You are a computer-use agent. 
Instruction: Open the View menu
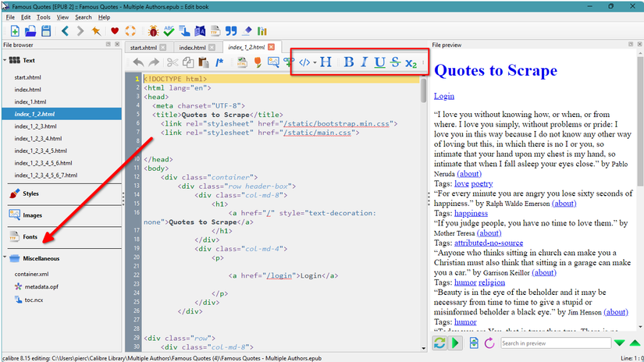(x=62, y=17)
